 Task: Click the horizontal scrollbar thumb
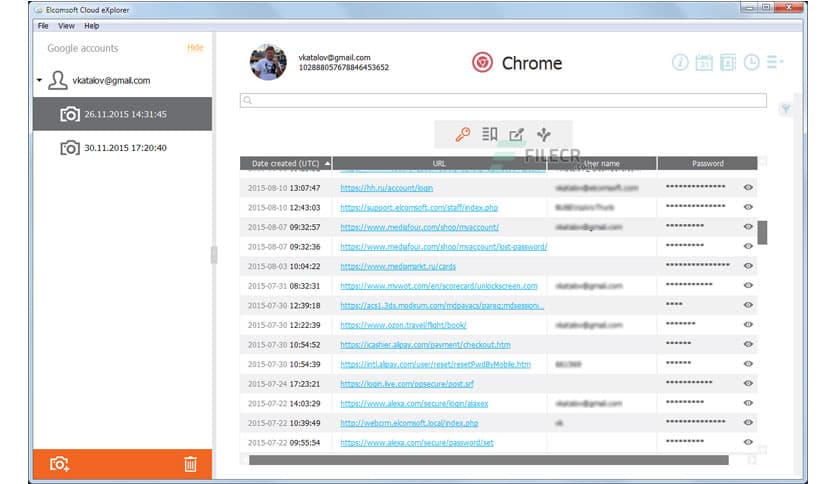pyautogui.click(x=488, y=460)
